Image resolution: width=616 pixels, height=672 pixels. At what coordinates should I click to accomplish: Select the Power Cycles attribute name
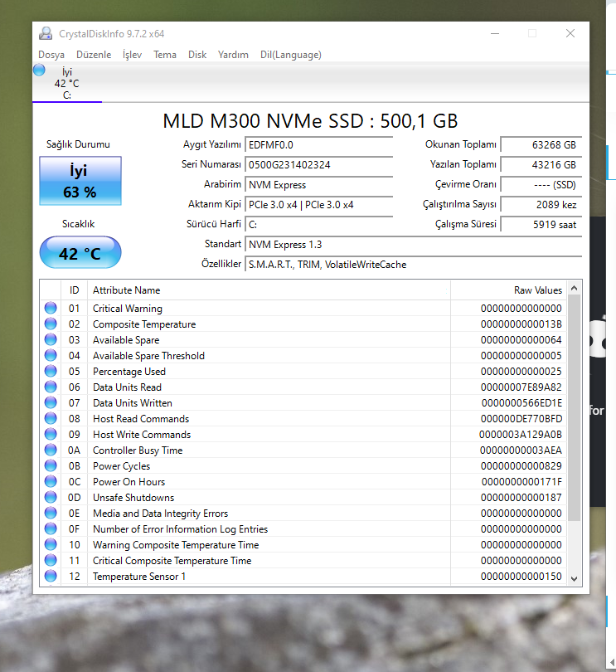coord(121,466)
